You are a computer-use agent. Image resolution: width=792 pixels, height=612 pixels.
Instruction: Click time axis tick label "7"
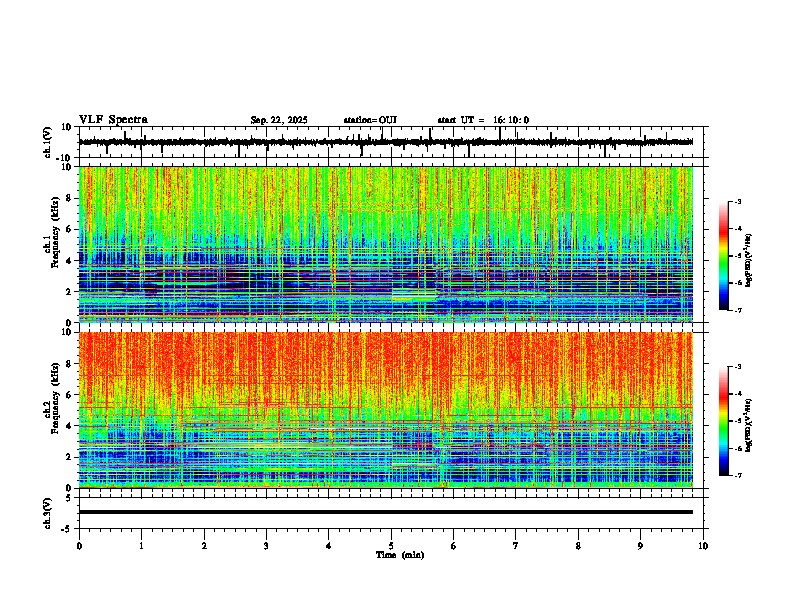tap(516, 546)
